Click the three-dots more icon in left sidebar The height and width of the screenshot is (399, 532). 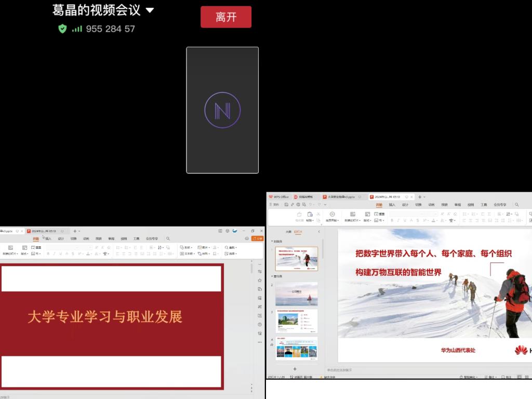coord(259,342)
